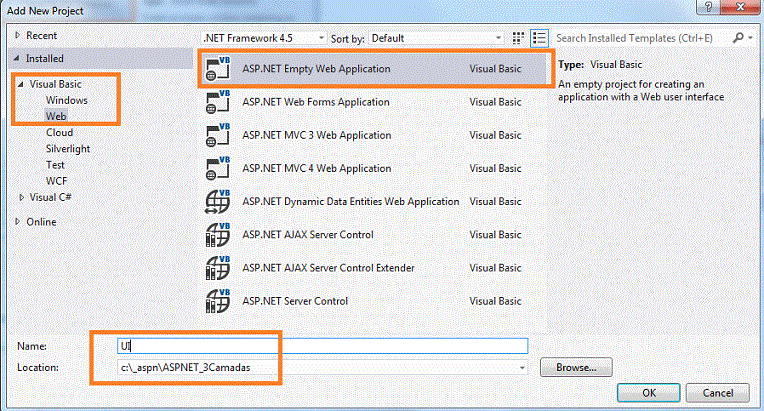Select ASP.NET Dynamic Data Entities Web Application
The image size is (764, 411).
coord(351,202)
